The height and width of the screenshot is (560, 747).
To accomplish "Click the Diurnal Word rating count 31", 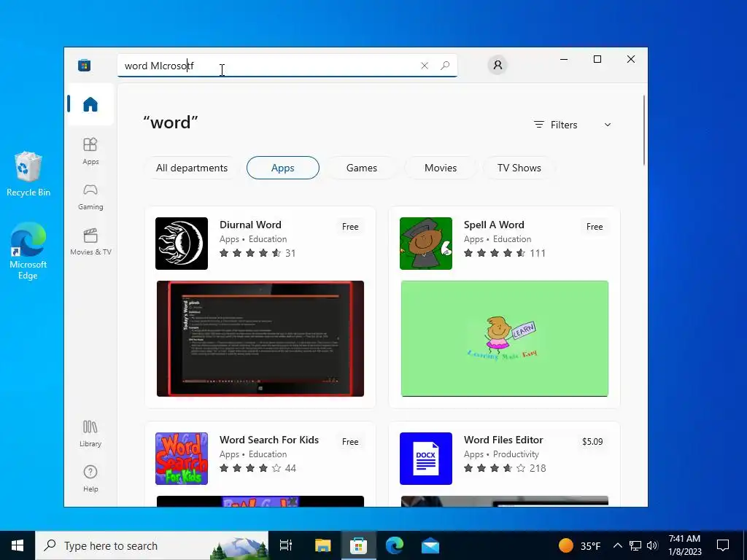I will pyautogui.click(x=290, y=253).
